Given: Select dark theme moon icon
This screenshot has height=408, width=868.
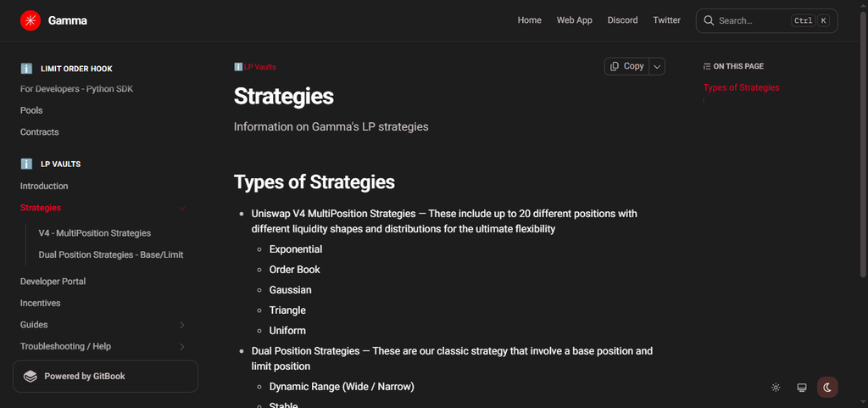Looking at the screenshot, I should click(x=827, y=388).
